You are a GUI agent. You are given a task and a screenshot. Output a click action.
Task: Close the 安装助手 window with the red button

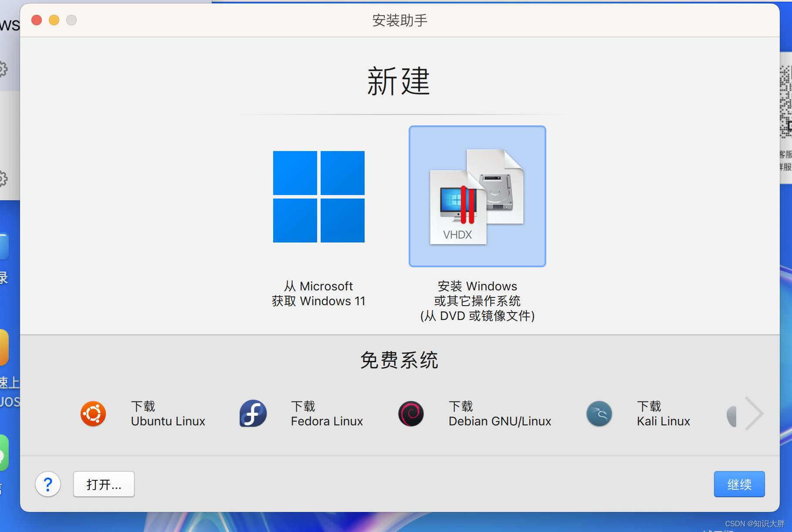(37, 20)
